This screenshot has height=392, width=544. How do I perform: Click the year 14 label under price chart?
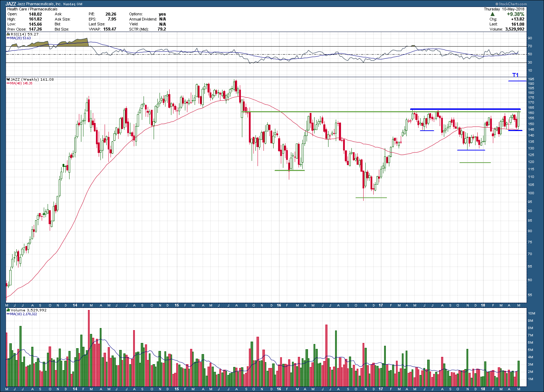click(x=75, y=305)
